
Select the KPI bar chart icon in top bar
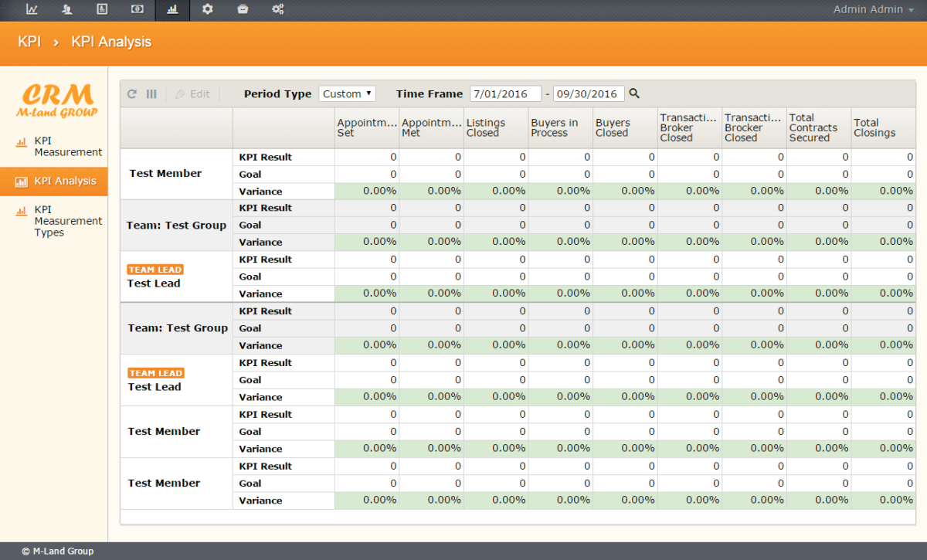tap(172, 9)
